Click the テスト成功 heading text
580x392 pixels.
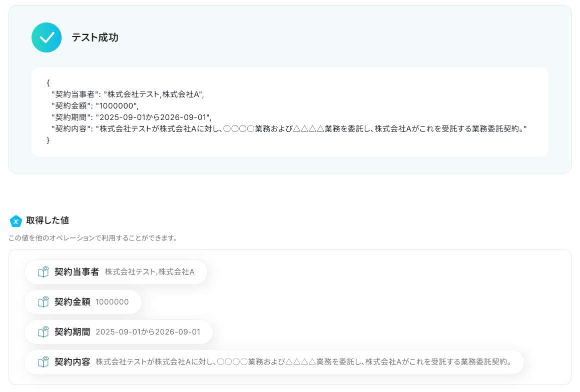[x=95, y=37]
